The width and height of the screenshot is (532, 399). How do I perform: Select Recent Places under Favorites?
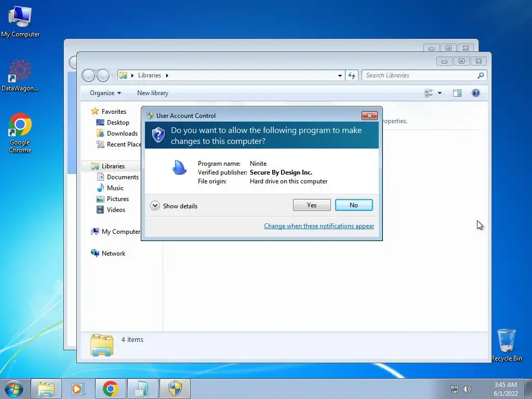tap(124, 144)
